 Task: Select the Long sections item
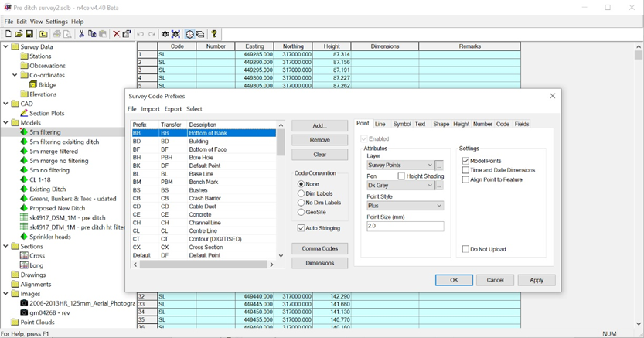pos(36,265)
